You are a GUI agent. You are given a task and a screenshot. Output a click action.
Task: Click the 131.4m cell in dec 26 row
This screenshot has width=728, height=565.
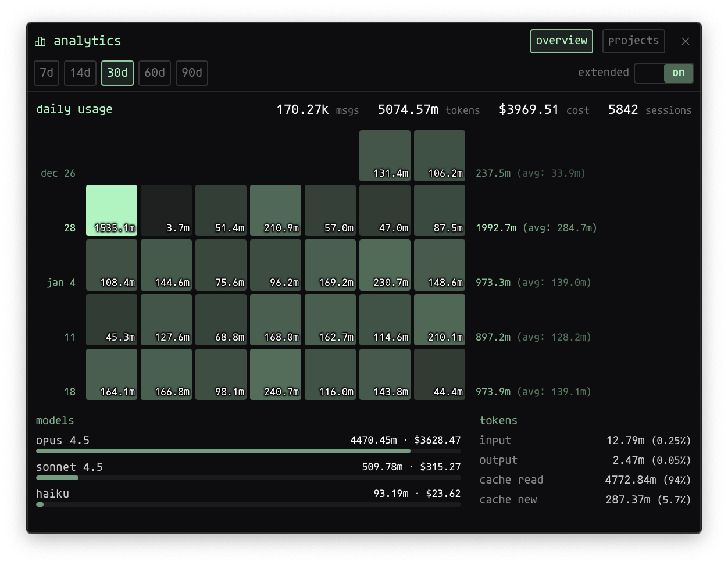pos(384,156)
